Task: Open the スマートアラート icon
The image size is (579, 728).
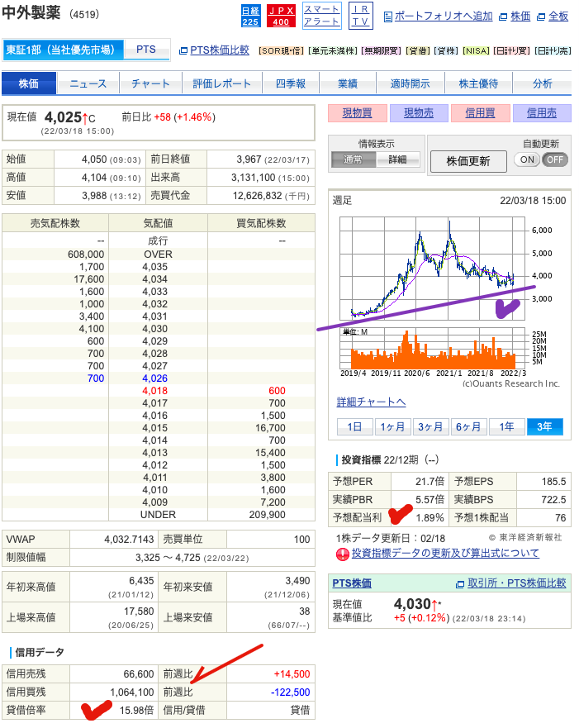Action: point(321,16)
